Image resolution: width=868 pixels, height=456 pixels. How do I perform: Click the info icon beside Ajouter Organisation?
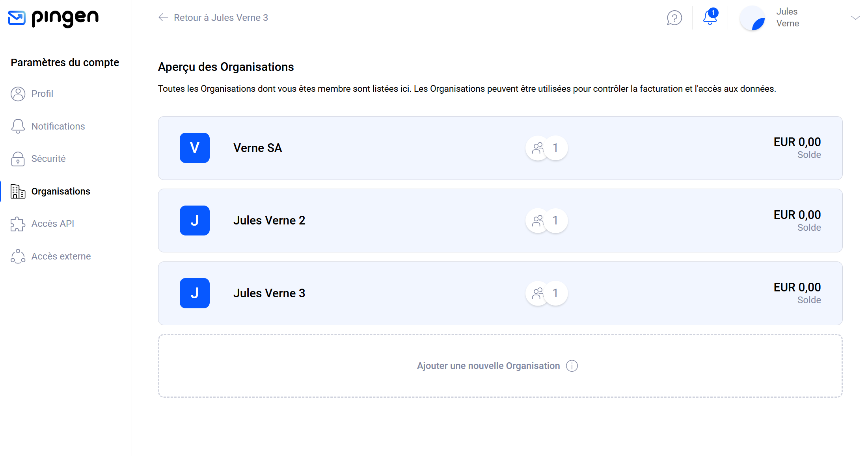(x=572, y=366)
